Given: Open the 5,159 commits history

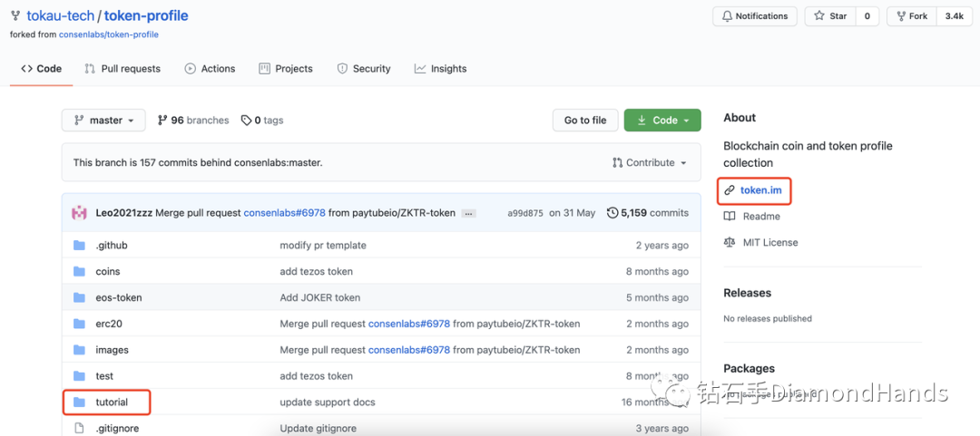Looking at the screenshot, I should point(648,213).
